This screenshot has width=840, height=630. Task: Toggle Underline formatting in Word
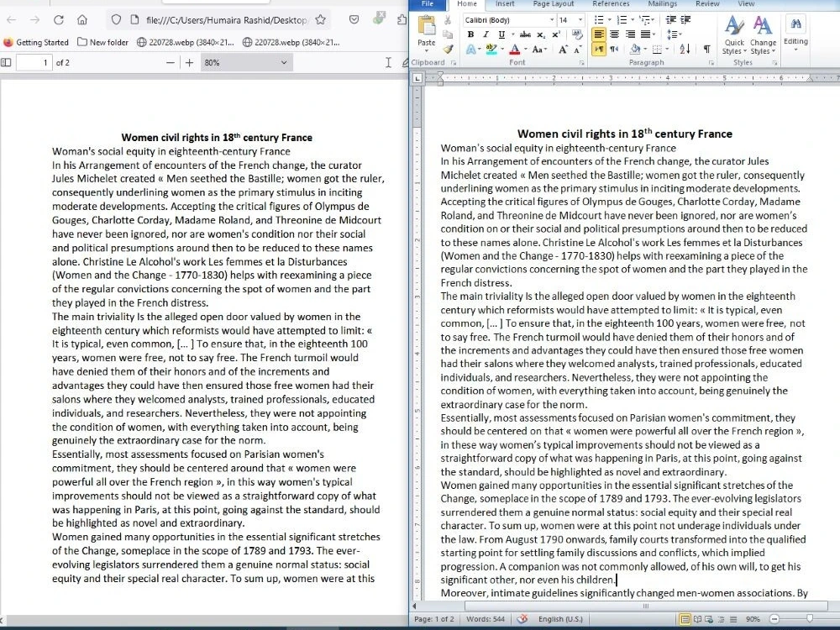point(501,34)
